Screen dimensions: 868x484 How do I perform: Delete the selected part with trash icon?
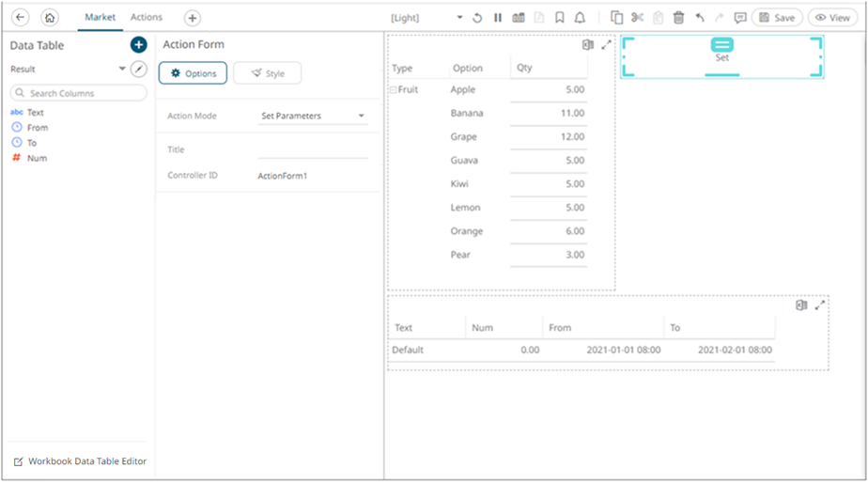pos(678,18)
